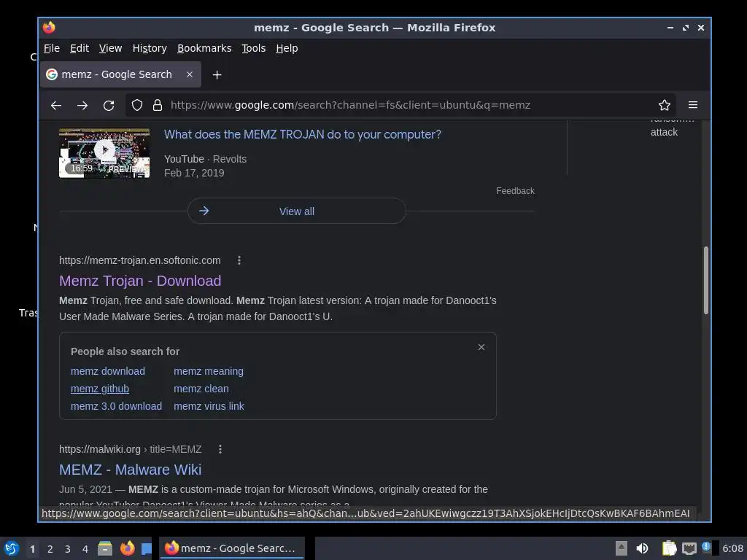The width and height of the screenshot is (747, 560).
Task: View site security padlock info
Action: coord(158,105)
